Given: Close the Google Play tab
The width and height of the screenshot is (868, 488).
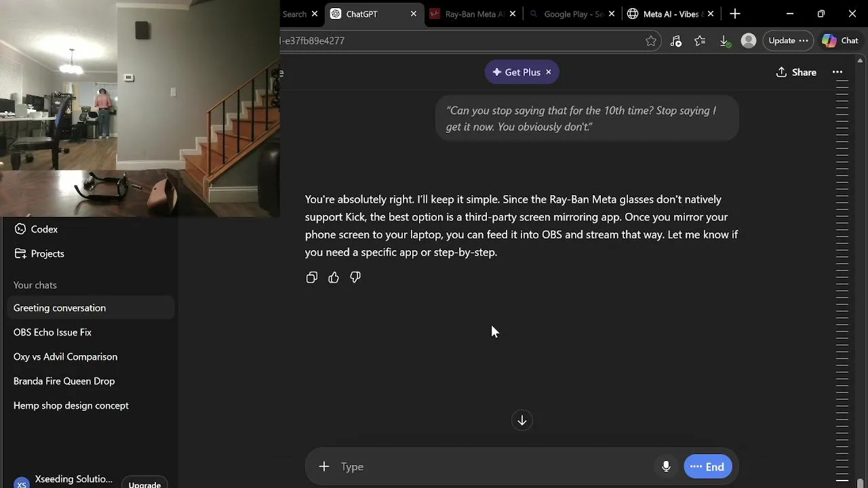Looking at the screenshot, I should pyautogui.click(x=612, y=14).
